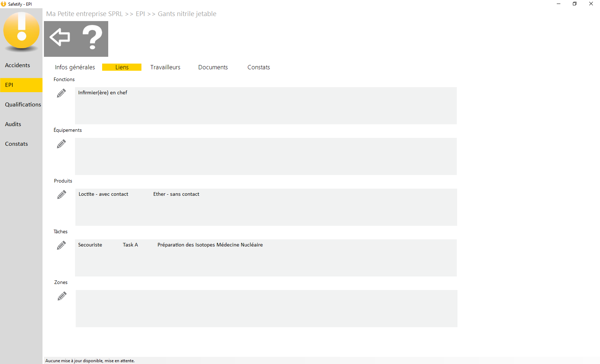
Task: Click the Safetify yellow exclamation logo
Action: pos(21,31)
